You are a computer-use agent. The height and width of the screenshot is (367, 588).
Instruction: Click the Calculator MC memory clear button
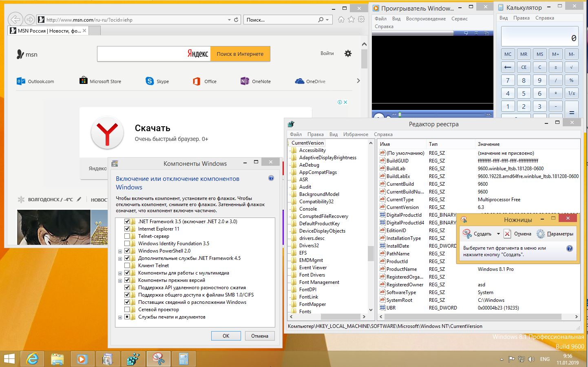(x=508, y=54)
